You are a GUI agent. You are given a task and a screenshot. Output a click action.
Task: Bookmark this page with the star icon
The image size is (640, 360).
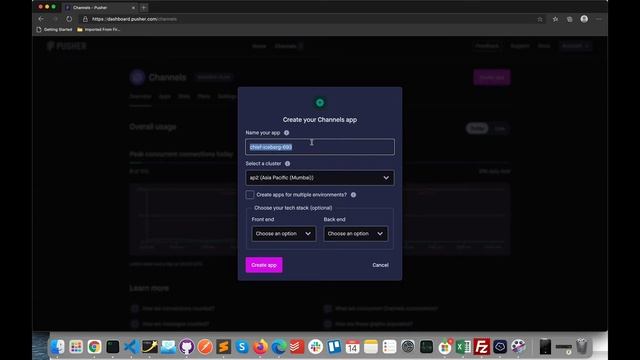[x=540, y=19]
